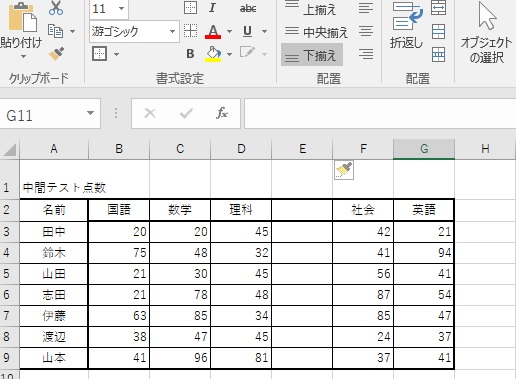
Task: Click the dotted-grid borders icon beside font color
Action: click(x=190, y=31)
